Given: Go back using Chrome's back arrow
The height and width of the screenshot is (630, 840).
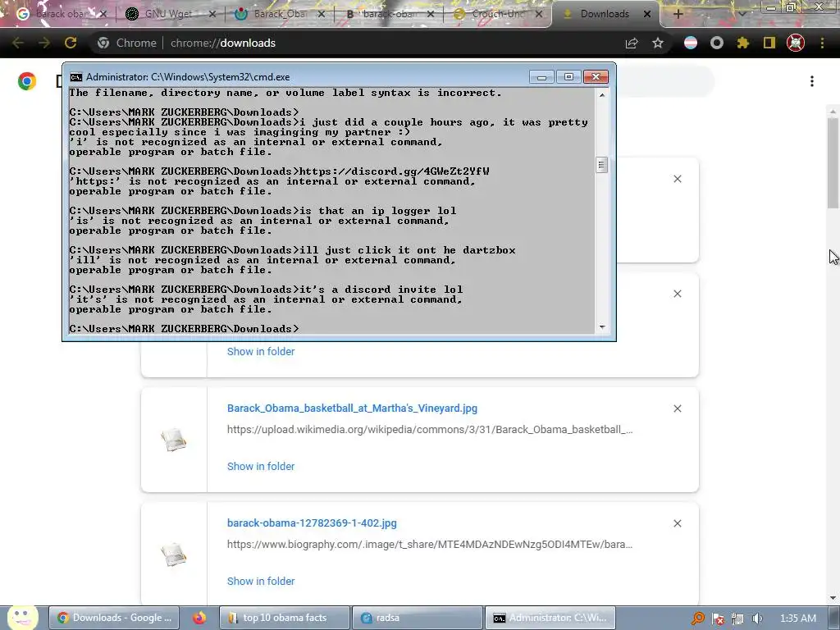Looking at the screenshot, I should [18, 43].
